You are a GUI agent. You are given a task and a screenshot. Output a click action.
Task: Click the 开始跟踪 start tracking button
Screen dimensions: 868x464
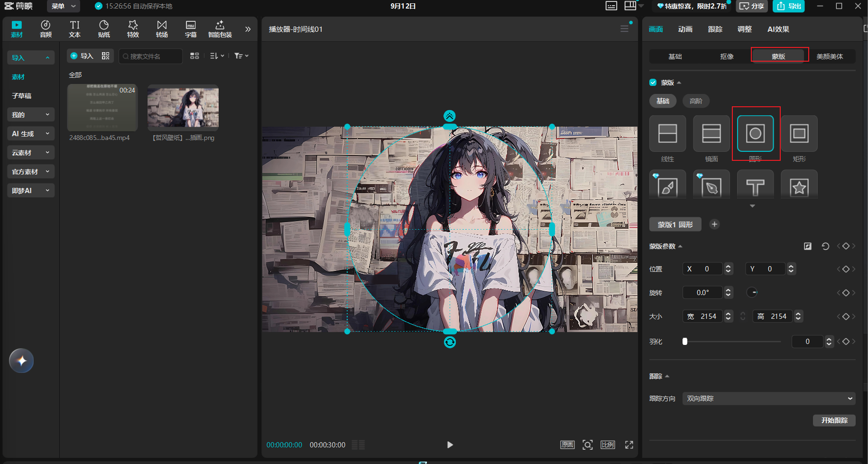click(x=834, y=420)
